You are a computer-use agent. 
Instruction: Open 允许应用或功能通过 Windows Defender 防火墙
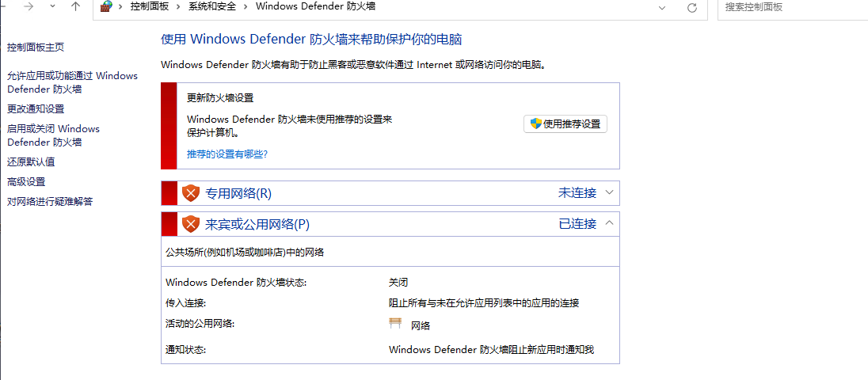tap(73, 82)
